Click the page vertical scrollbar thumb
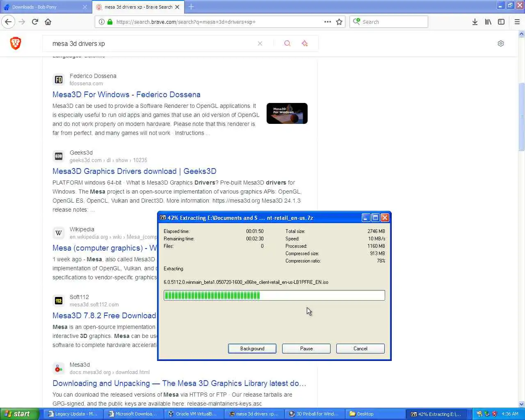This screenshot has width=525, height=420. point(521,117)
